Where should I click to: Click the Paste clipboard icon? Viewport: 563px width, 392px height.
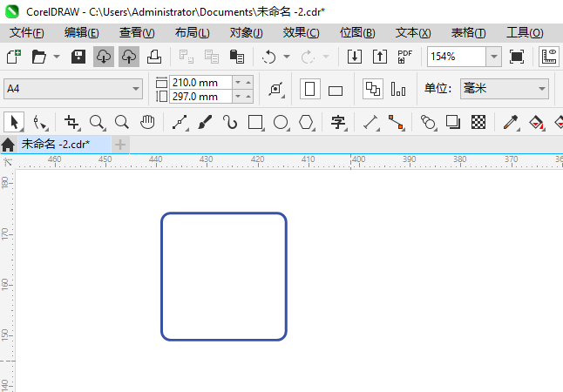(x=237, y=57)
